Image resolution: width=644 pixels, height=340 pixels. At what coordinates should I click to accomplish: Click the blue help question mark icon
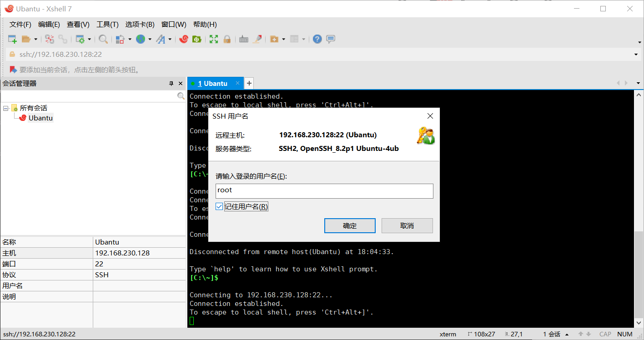317,40
